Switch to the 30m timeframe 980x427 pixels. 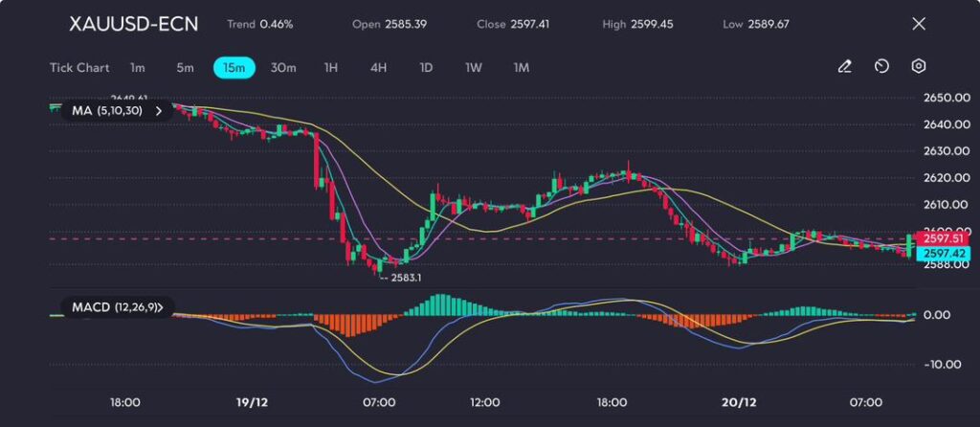coord(283,68)
